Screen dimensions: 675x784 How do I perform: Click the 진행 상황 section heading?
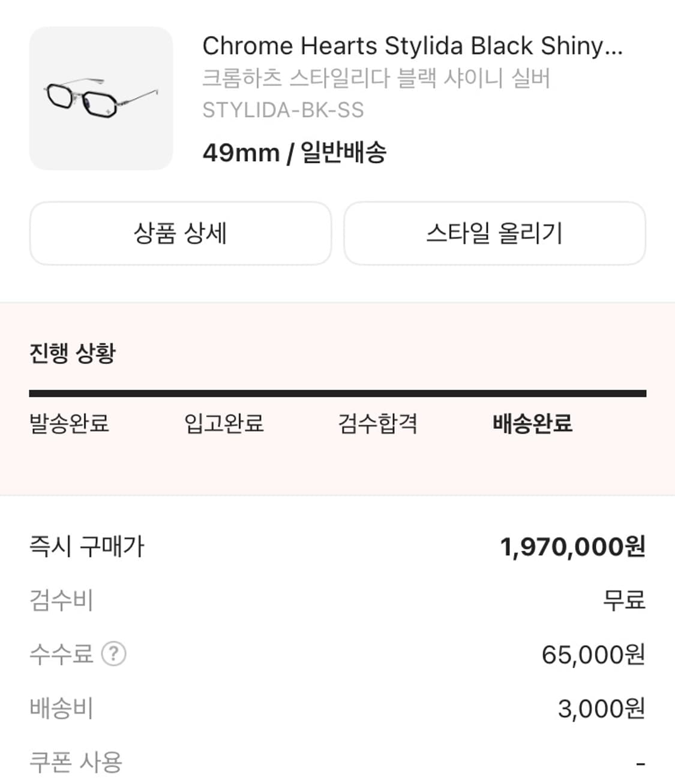pyautogui.click(x=73, y=353)
